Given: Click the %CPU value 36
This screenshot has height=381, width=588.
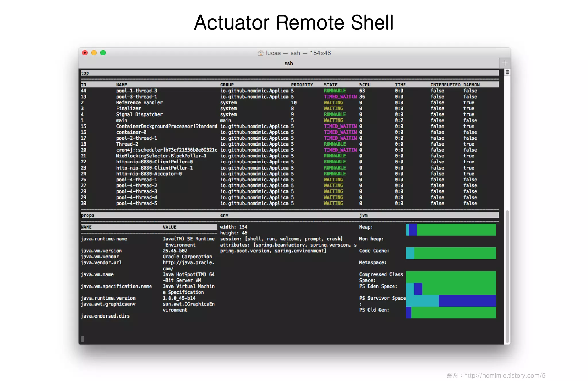Looking at the screenshot, I should (362, 97).
